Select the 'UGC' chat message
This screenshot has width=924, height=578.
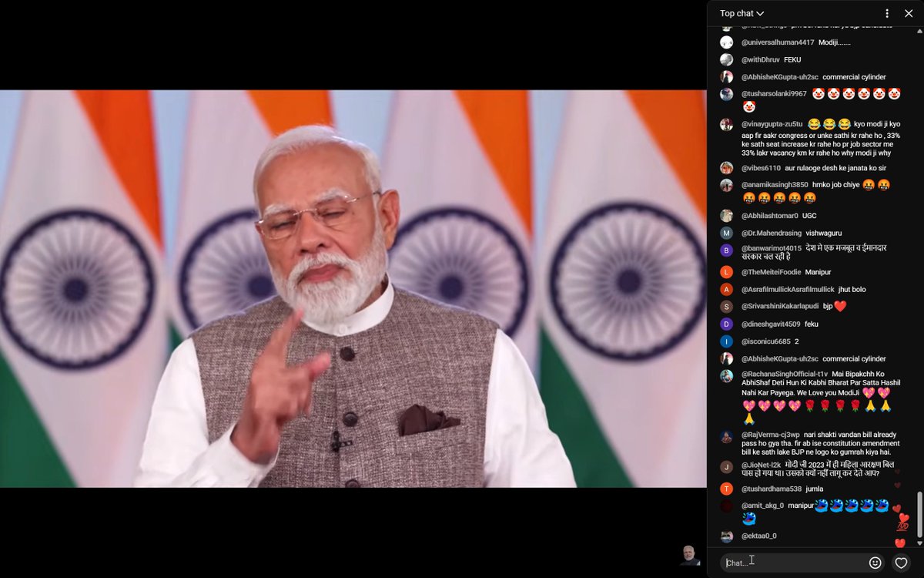pos(809,216)
